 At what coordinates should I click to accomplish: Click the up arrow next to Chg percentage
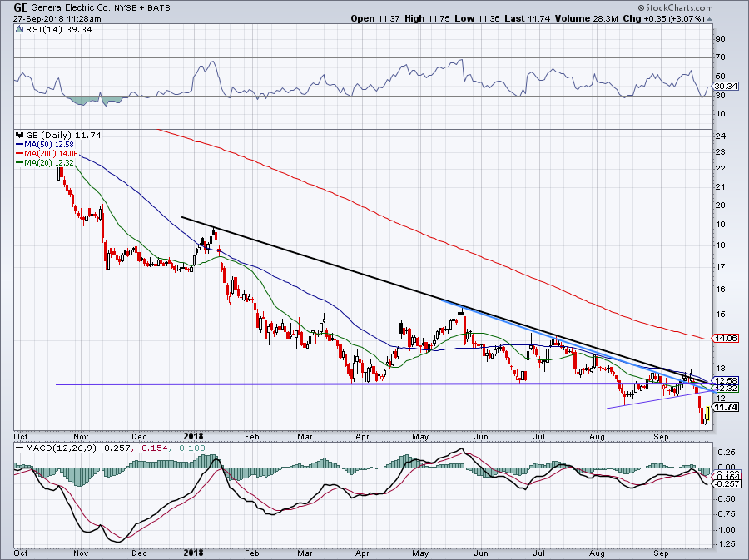point(709,19)
